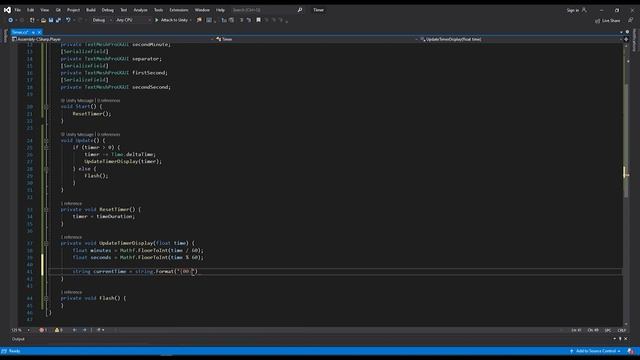Click the orange icon after Attach to Unity

pyautogui.click(x=199, y=20)
